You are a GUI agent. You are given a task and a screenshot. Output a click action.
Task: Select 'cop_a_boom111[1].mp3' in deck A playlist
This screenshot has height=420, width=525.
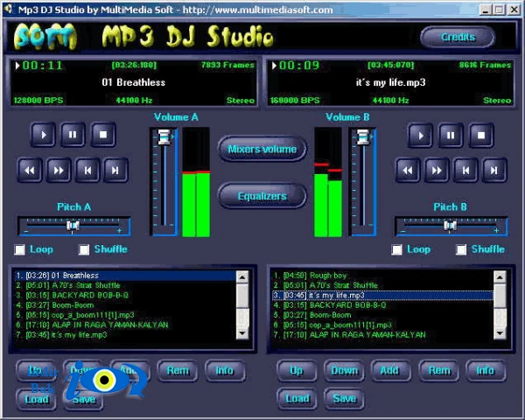[125, 315]
